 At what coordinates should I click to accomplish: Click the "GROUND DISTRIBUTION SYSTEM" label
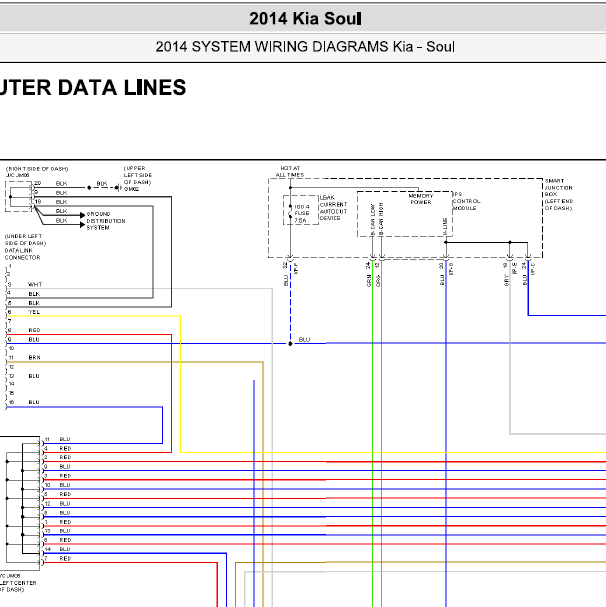106,221
